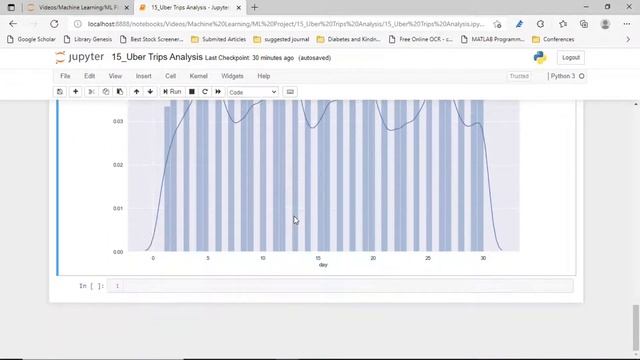The width and height of the screenshot is (640, 360).
Task: Copy selected cells icon
Action: click(106, 92)
